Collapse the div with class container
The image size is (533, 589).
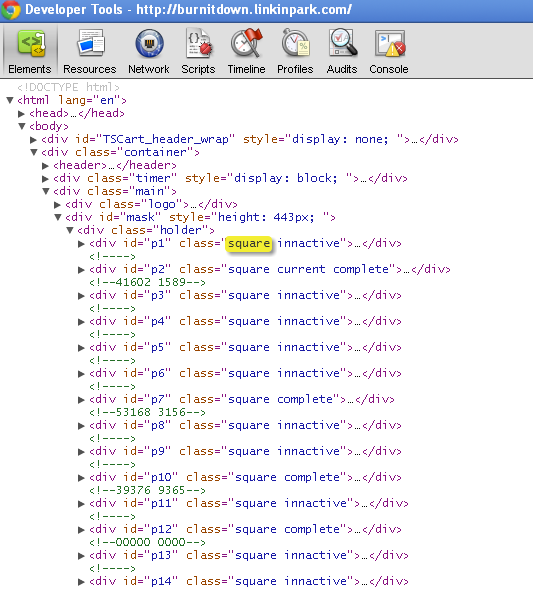pyautogui.click(x=34, y=153)
